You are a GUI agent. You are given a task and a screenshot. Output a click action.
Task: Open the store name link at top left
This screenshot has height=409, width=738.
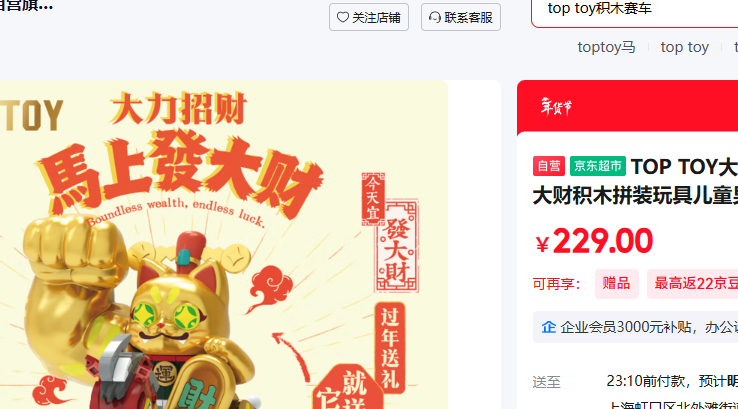(x=26, y=6)
